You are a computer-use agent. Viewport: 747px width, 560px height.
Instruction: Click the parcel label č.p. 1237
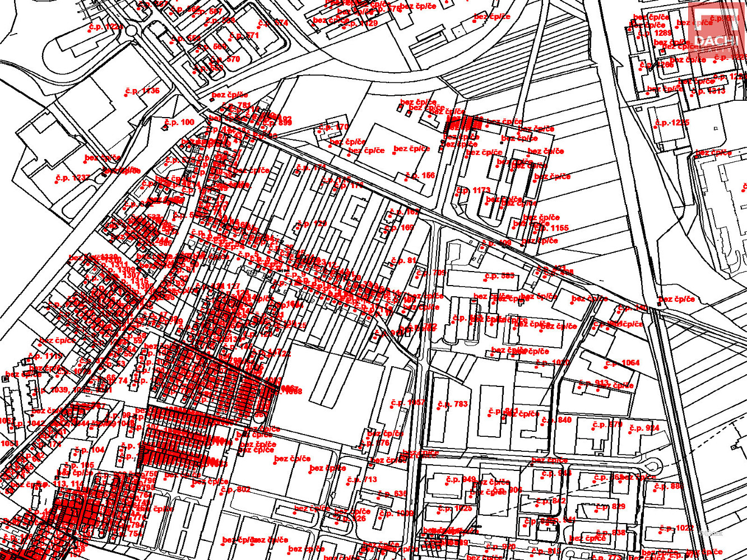tap(73, 178)
